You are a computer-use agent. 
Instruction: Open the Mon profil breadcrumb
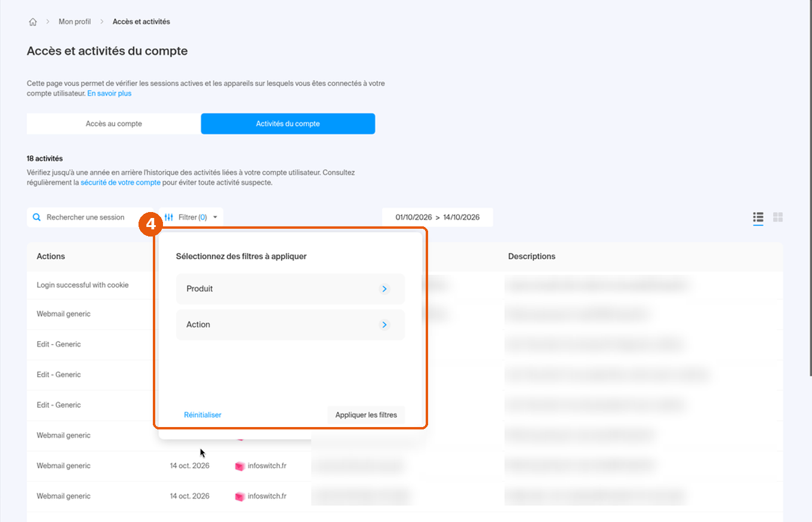pyautogui.click(x=75, y=22)
